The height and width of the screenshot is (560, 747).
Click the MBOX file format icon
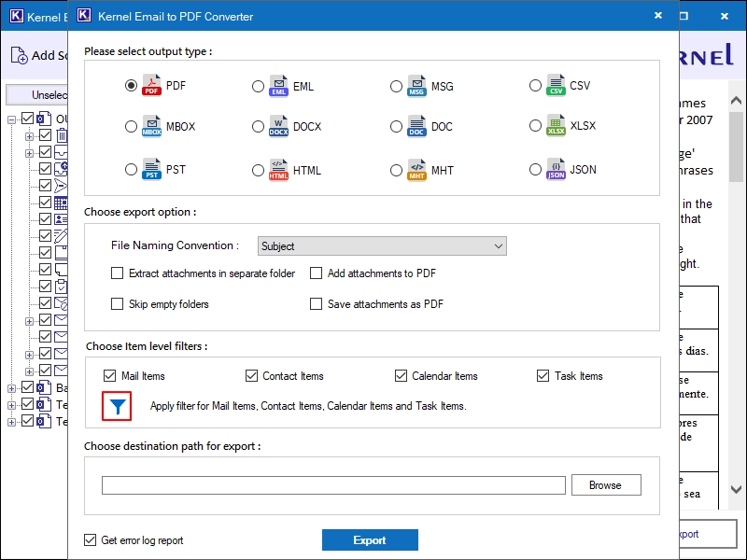(x=151, y=126)
